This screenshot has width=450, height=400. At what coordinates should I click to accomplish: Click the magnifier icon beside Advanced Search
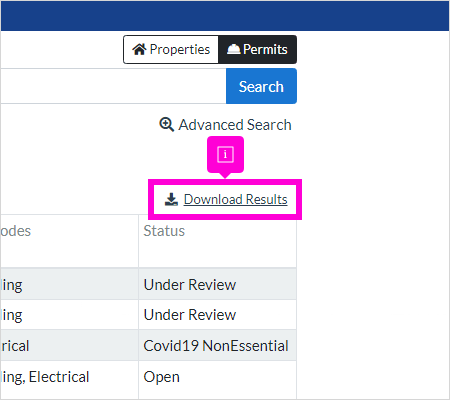[167, 125]
